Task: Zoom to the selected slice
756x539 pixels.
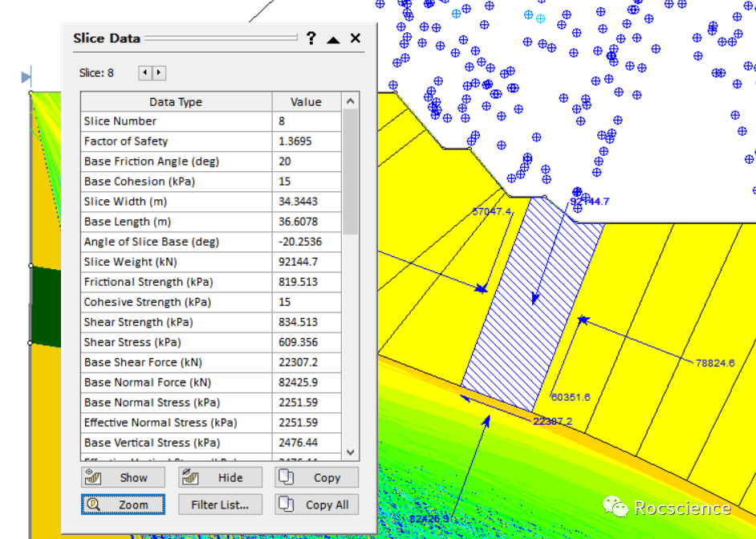Action: coord(123,504)
